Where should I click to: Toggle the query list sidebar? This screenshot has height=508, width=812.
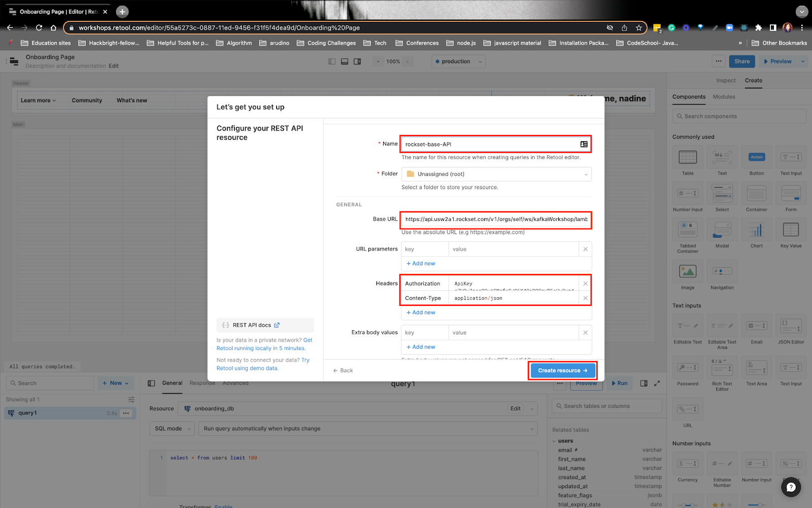[151, 384]
